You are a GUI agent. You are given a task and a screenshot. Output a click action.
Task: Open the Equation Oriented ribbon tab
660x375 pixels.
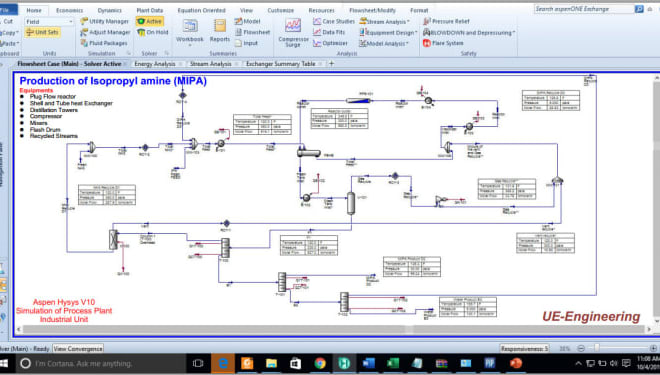click(x=201, y=10)
